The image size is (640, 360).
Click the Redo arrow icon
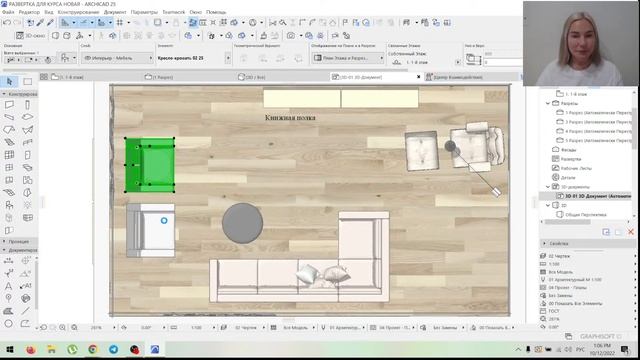tap(17, 23)
